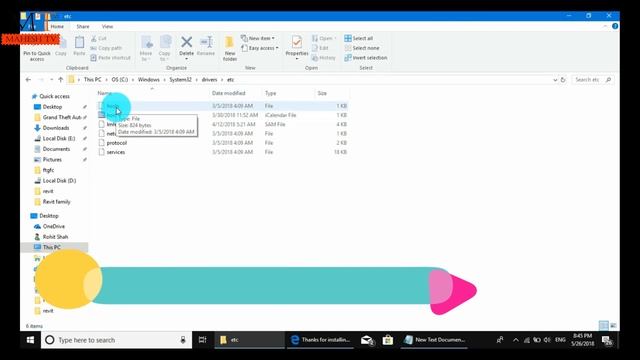This screenshot has width=640, height=360.
Task: Open Task View on the taskbar
Action: (202, 340)
